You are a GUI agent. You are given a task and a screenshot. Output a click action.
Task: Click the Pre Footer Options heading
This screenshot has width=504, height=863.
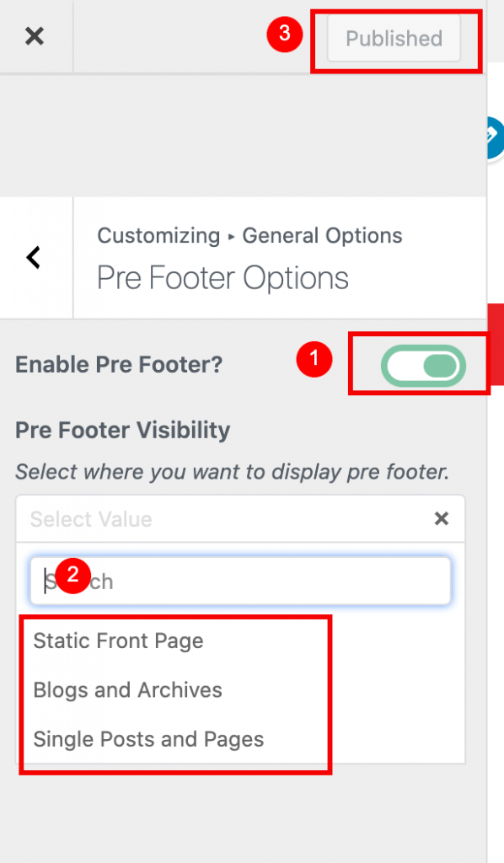point(223,277)
